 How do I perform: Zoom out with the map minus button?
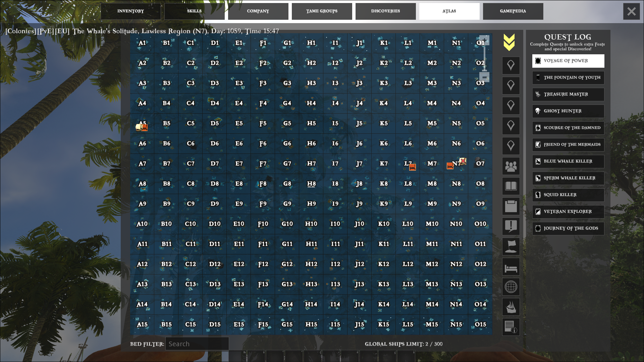pyautogui.click(x=484, y=77)
